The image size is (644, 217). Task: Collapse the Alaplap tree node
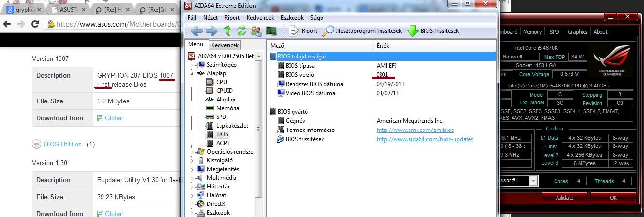pyautogui.click(x=193, y=73)
